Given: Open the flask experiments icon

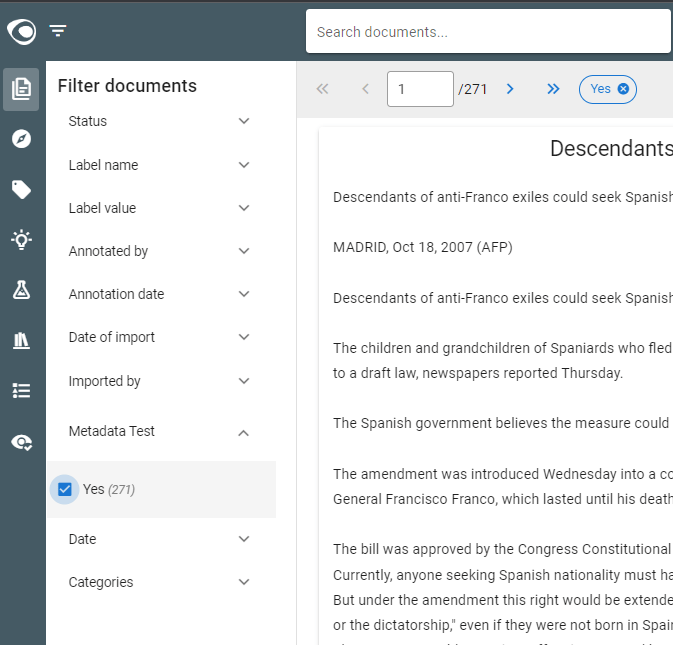Looking at the screenshot, I should click(x=21, y=290).
